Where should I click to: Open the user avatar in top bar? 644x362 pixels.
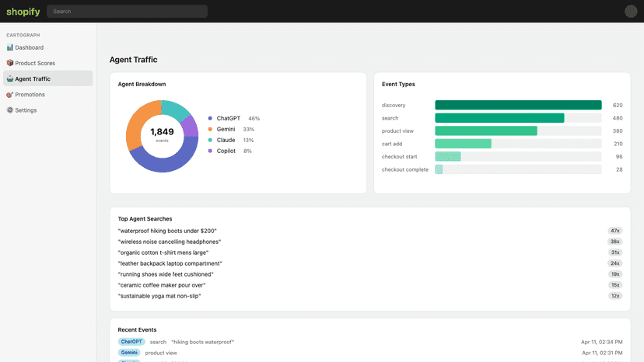coord(631,11)
